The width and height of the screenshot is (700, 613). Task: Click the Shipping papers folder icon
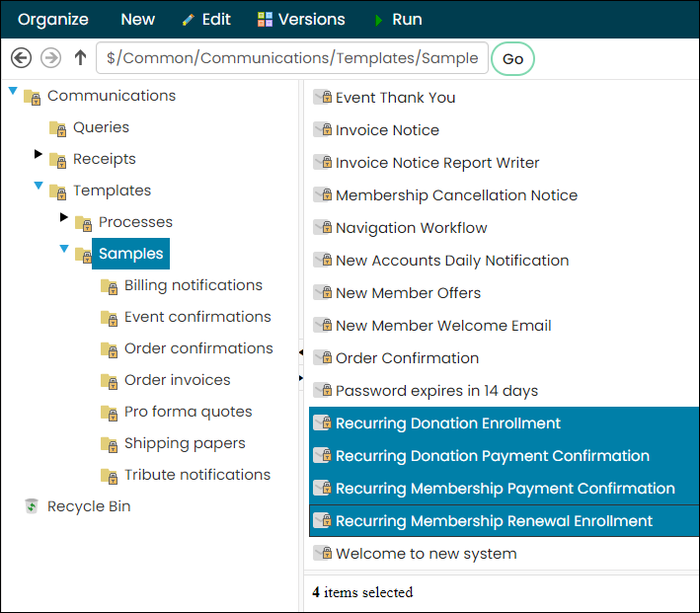pyautogui.click(x=110, y=444)
